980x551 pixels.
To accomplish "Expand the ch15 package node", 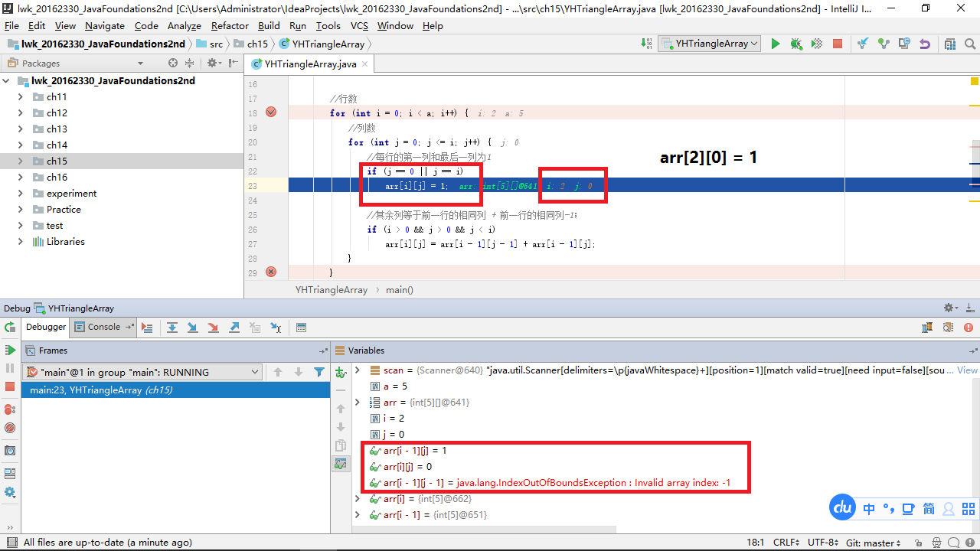I will click(x=21, y=161).
